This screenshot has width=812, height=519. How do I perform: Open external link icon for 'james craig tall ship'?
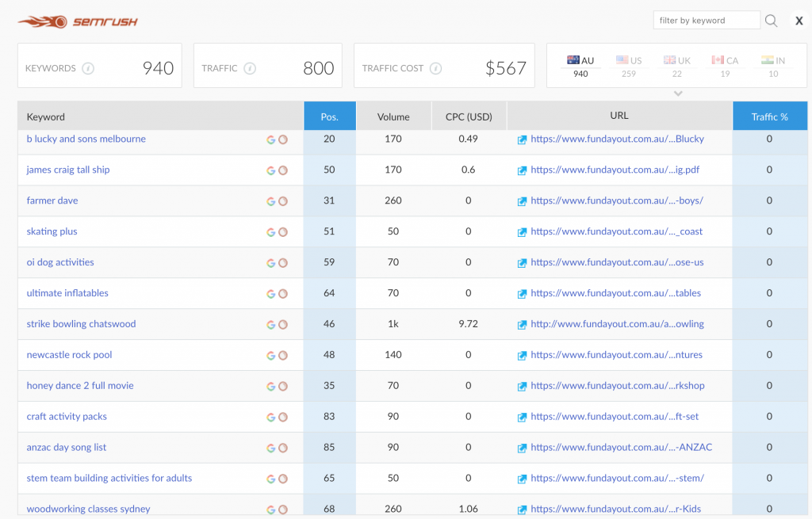[x=522, y=171]
